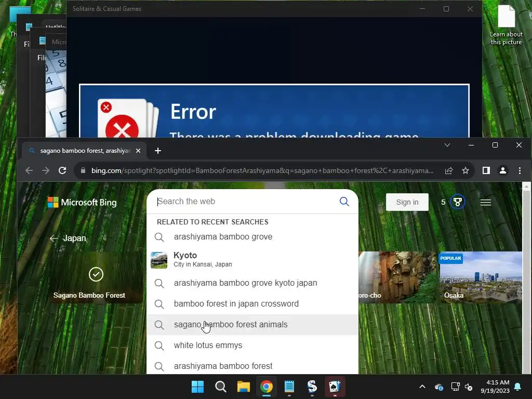Open the network tray icon
This screenshot has width=532, height=399.
455,387
